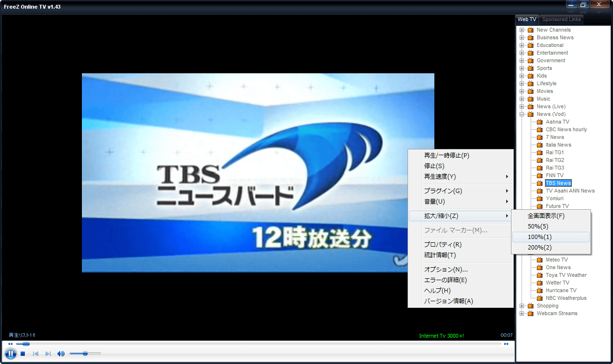This screenshot has height=364, width=613.
Task: Expand the Government category
Action: [x=522, y=61]
